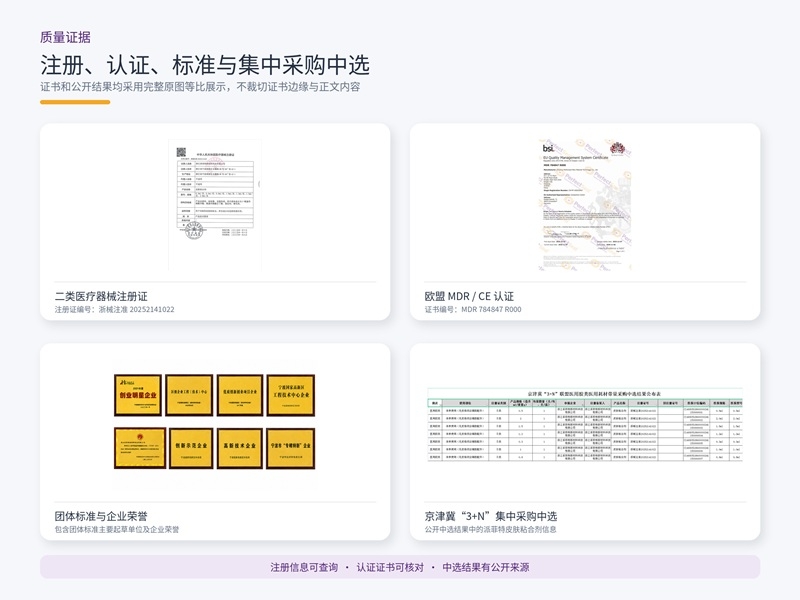The image size is (800, 600).
Task: Select the 质量证据 section label
Action: tap(65, 37)
